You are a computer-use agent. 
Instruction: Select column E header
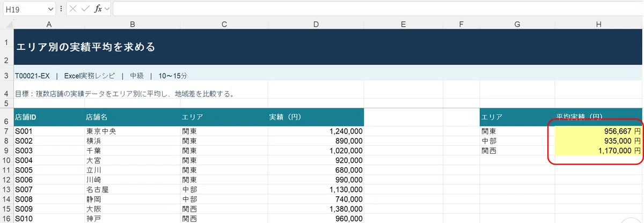coord(404,24)
